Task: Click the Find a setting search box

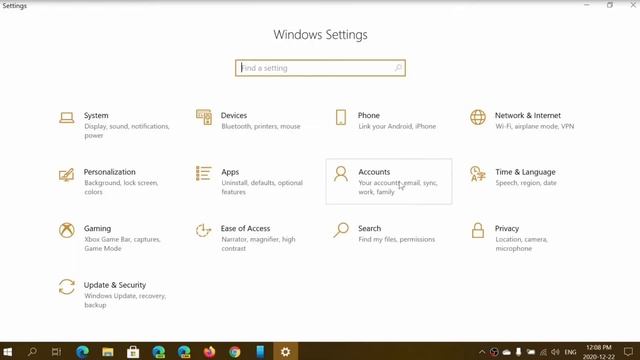Action: pos(320,68)
